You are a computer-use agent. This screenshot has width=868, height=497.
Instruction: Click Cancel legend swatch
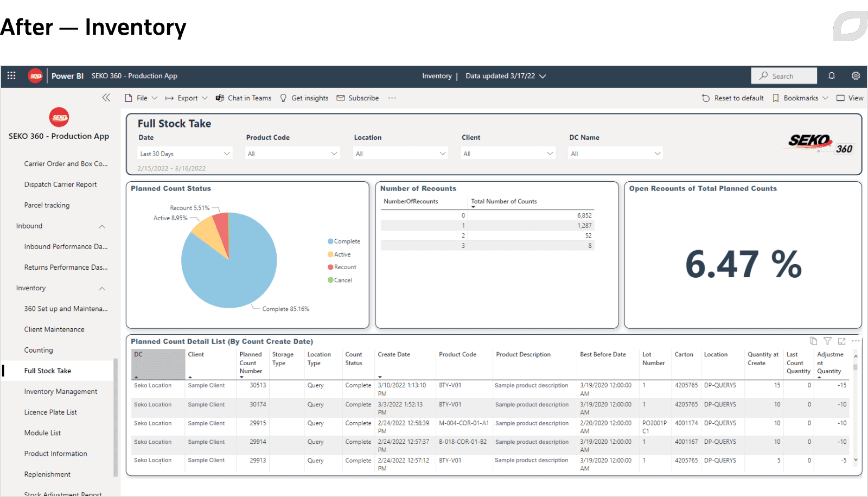(x=330, y=280)
